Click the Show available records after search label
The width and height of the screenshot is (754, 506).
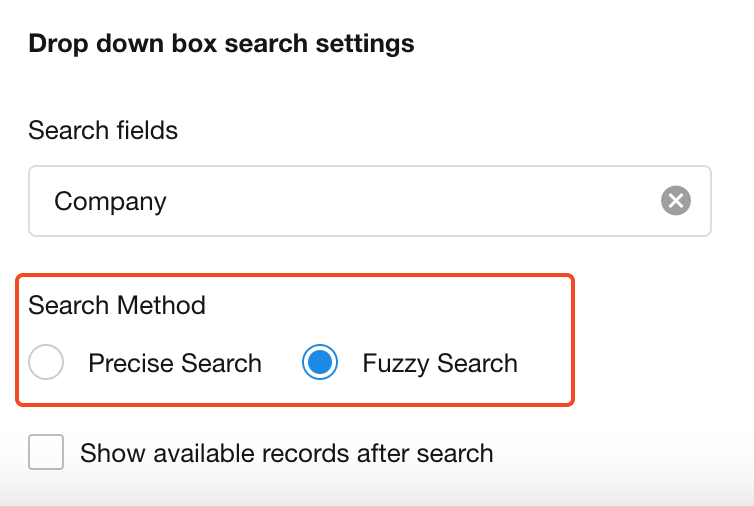click(x=286, y=453)
